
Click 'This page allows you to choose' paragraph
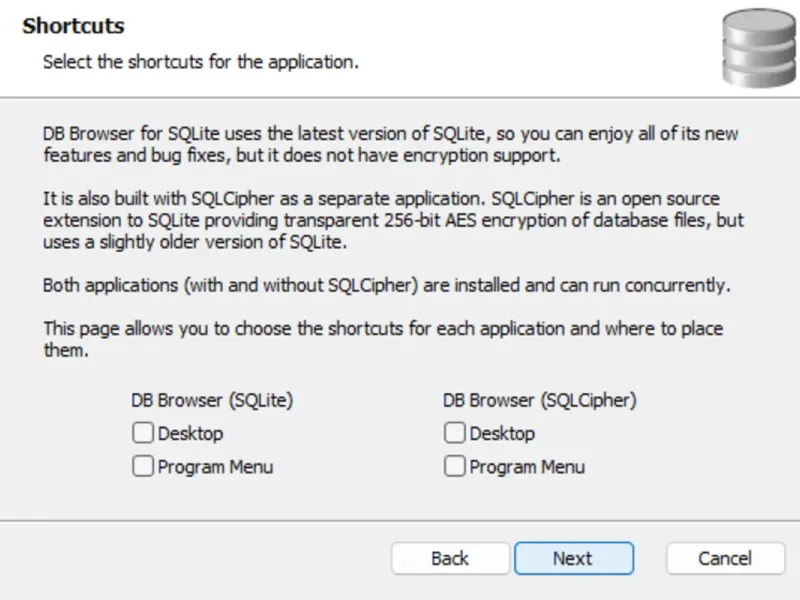tap(380, 339)
